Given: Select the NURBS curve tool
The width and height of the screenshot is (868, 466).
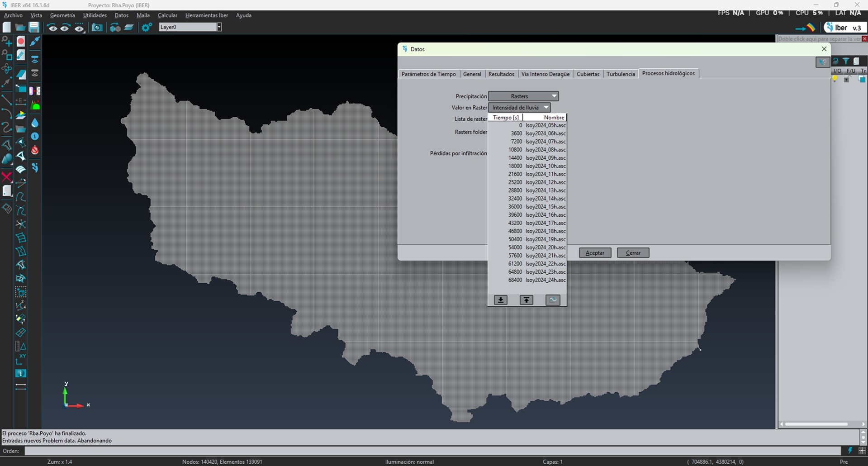Looking at the screenshot, I should click(7, 127).
